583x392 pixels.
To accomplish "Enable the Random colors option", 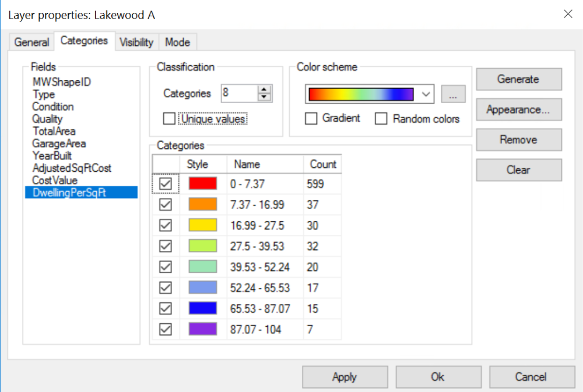I will [x=381, y=118].
